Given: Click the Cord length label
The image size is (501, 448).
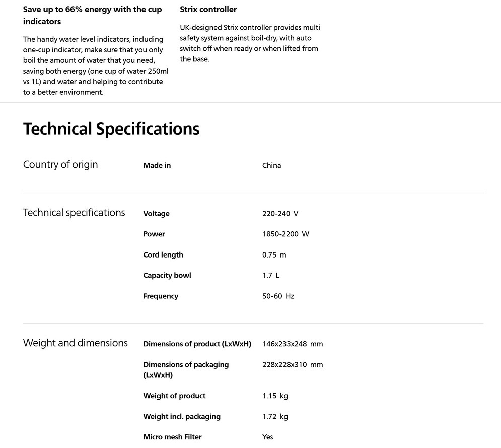Looking at the screenshot, I should pyautogui.click(x=163, y=255).
